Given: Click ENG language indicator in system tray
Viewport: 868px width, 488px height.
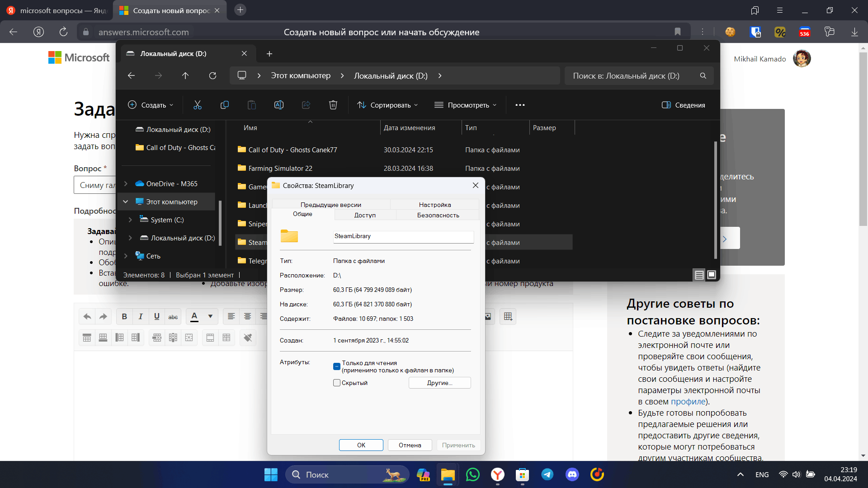Looking at the screenshot, I should [x=762, y=474].
